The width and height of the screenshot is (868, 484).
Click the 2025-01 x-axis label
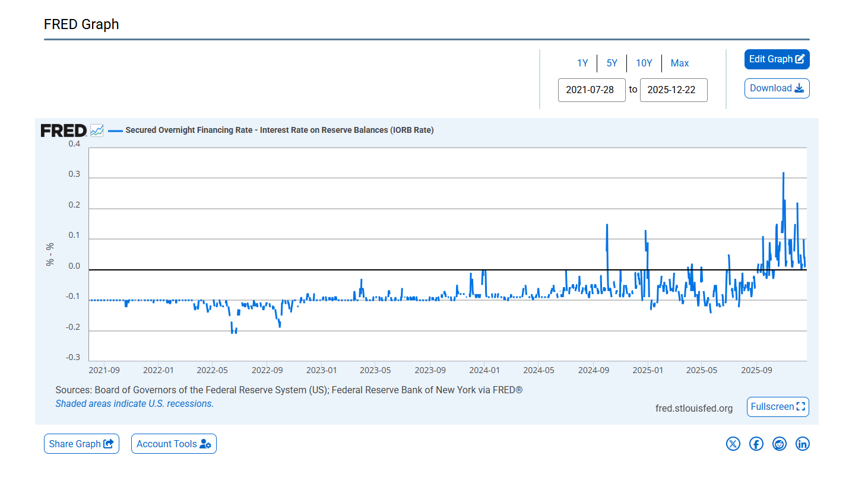tap(648, 370)
